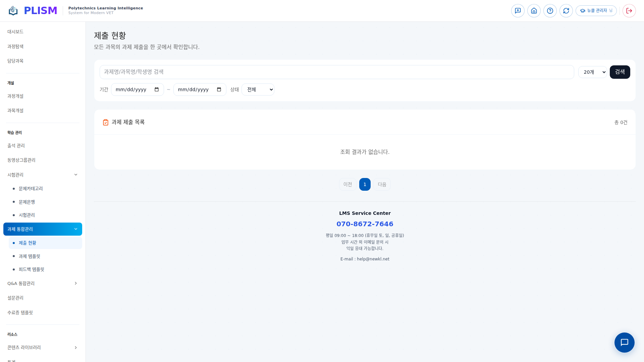
Task: Open the 상태 전체 status dropdown
Action: 258,89
